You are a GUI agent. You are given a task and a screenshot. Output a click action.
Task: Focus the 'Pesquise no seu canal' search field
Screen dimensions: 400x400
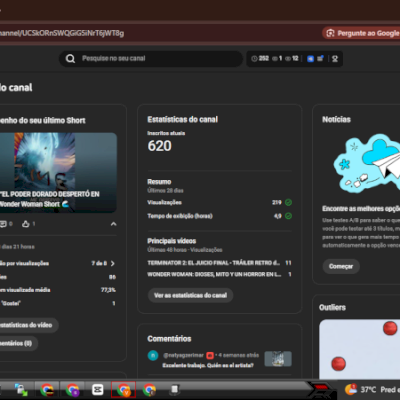tap(151, 59)
